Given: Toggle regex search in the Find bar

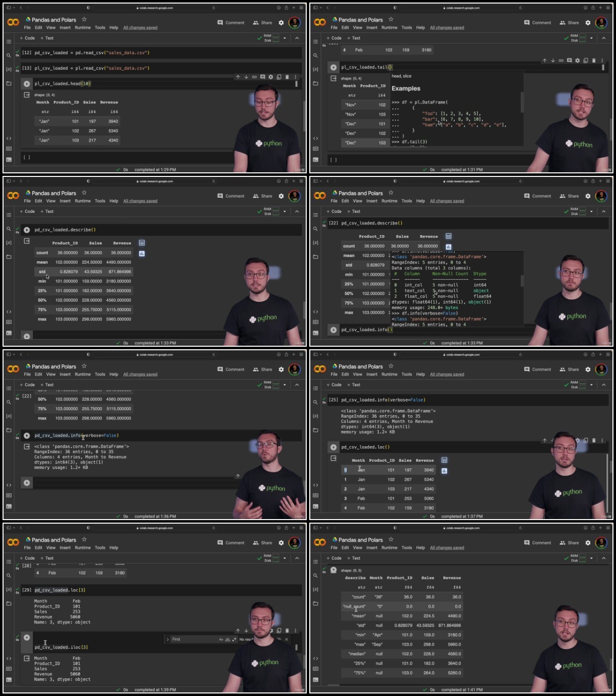Looking at the screenshot, I should (x=234, y=639).
